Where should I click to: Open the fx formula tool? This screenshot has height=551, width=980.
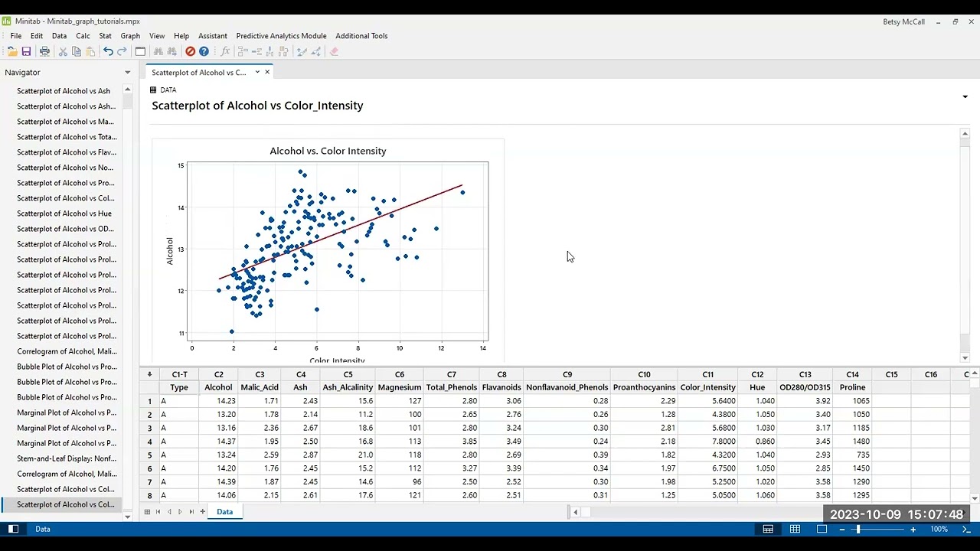[224, 51]
